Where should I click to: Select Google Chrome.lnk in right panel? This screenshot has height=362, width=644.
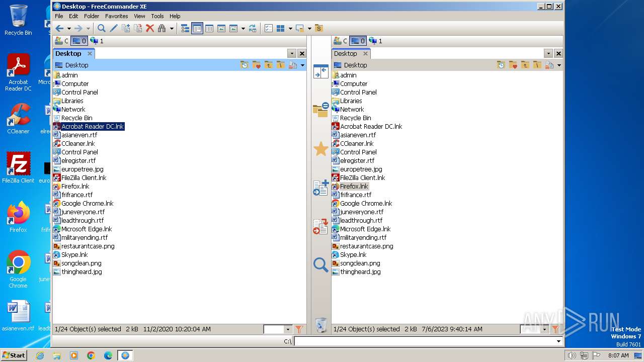[366, 203]
